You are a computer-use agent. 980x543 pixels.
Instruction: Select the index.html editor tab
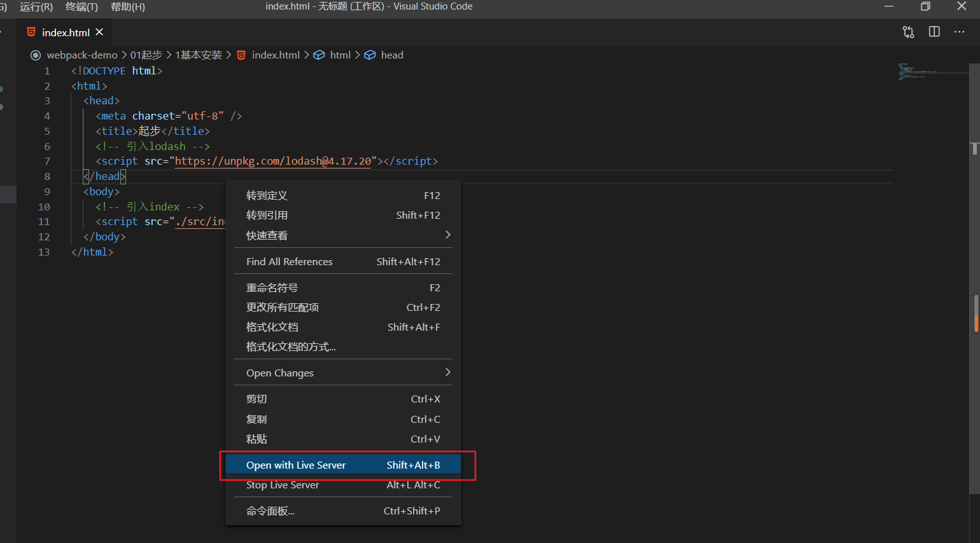point(65,32)
